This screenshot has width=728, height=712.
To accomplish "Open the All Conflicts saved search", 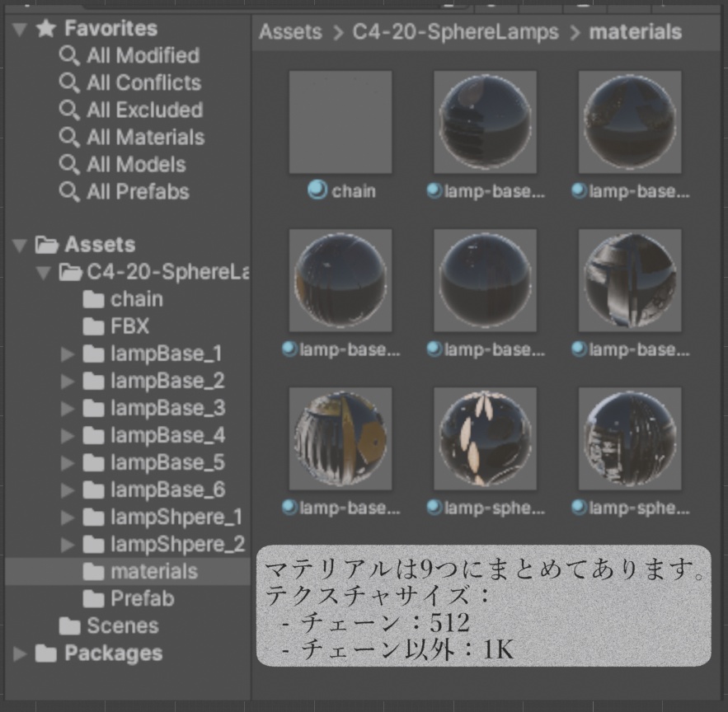I will 144,83.
